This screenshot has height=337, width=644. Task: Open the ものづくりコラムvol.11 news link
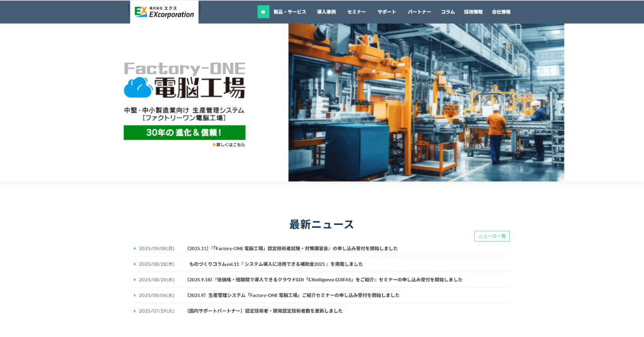point(276,264)
